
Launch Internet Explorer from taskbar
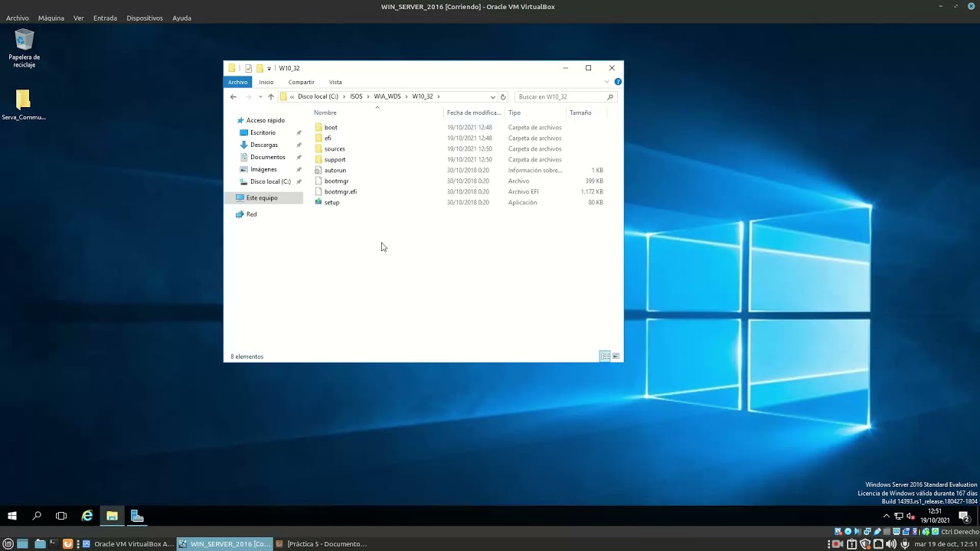pos(87,516)
